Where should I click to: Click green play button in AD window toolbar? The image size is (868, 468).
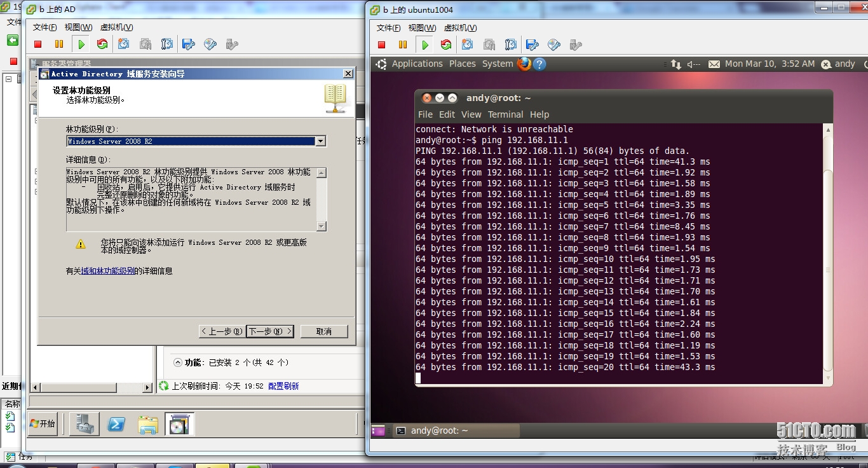click(81, 45)
